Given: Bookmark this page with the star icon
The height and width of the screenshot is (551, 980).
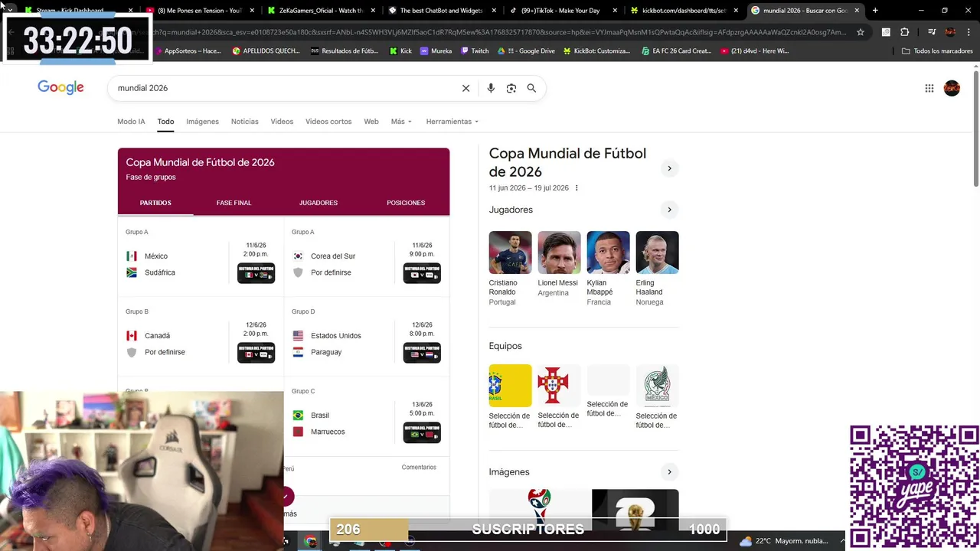Looking at the screenshot, I should (x=861, y=32).
